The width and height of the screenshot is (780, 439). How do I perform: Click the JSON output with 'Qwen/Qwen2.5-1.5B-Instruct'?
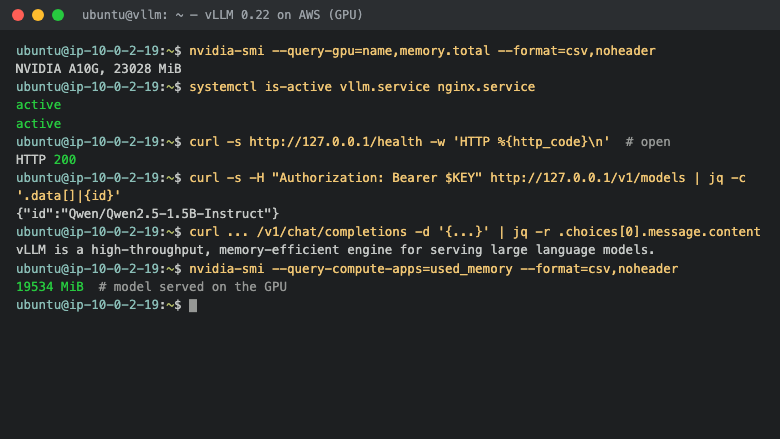pyautogui.click(x=147, y=214)
